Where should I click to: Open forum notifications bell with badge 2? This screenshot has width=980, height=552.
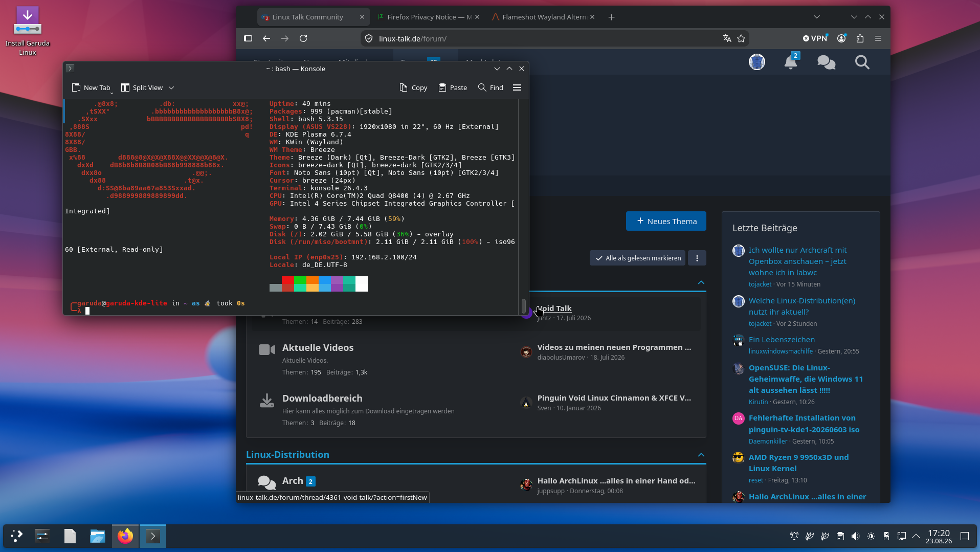point(791,62)
